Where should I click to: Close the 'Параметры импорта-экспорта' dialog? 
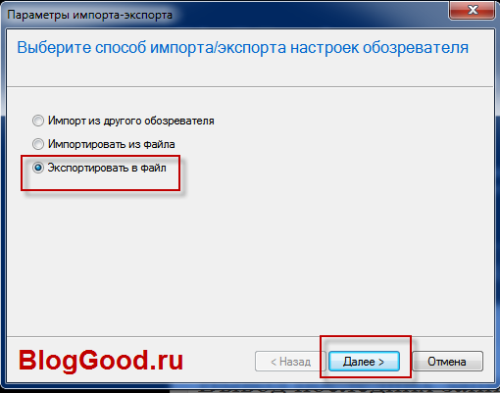(x=472, y=10)
